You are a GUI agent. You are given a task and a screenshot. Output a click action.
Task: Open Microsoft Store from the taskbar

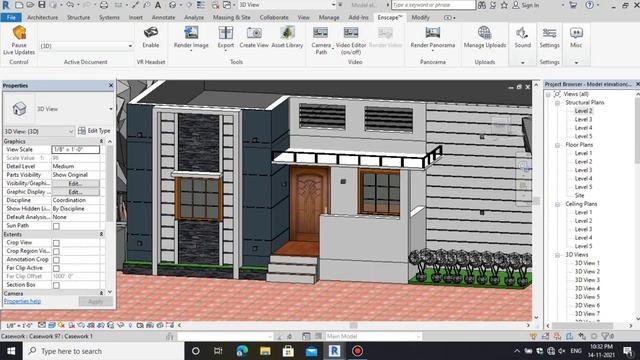pos(288,351)
